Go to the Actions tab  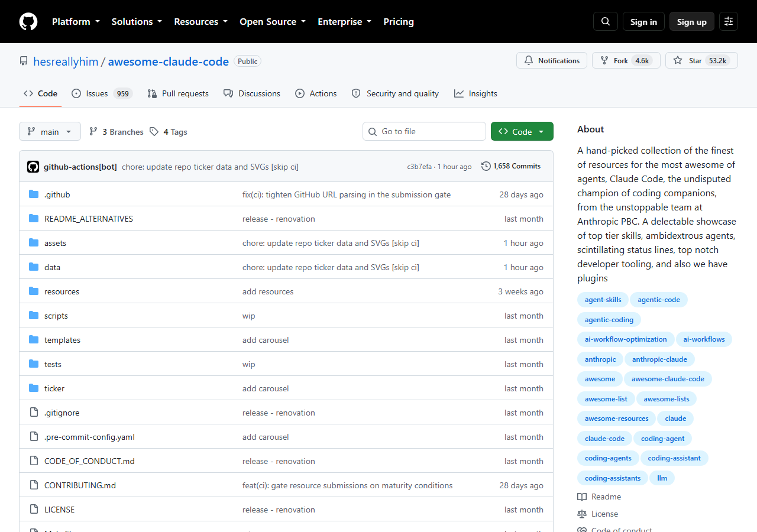[316, 93]
